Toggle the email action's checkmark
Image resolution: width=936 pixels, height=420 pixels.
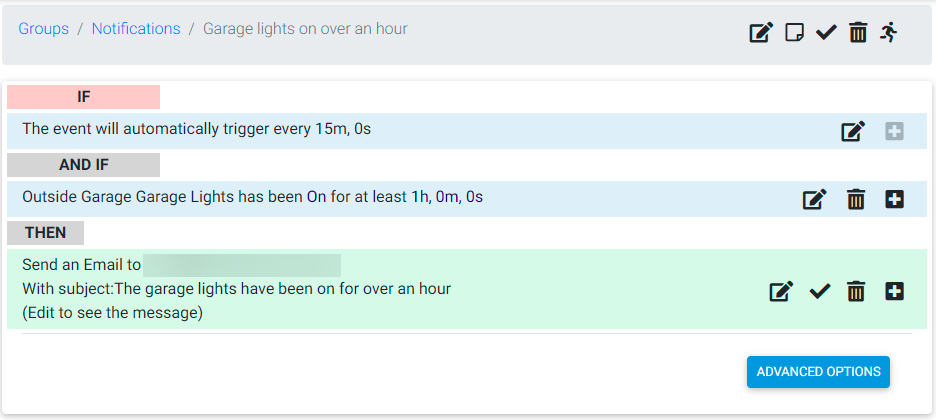tap(820, 291)
